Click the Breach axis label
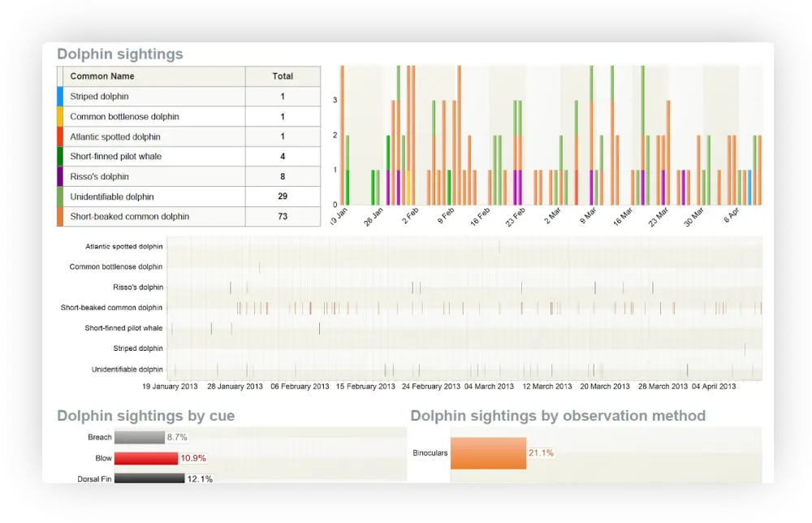Screen dimensions: 812x523 (x=99, y=438)
